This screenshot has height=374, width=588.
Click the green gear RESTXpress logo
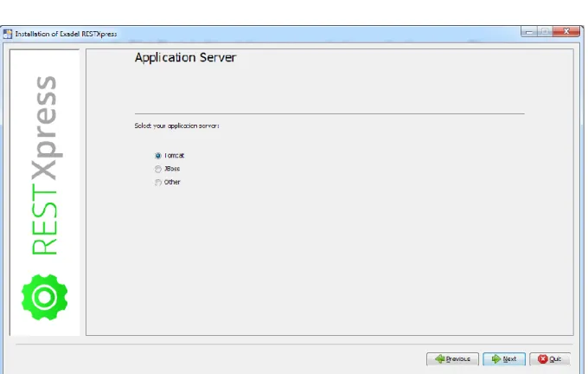pyautogui.click(x=44, y=297)
